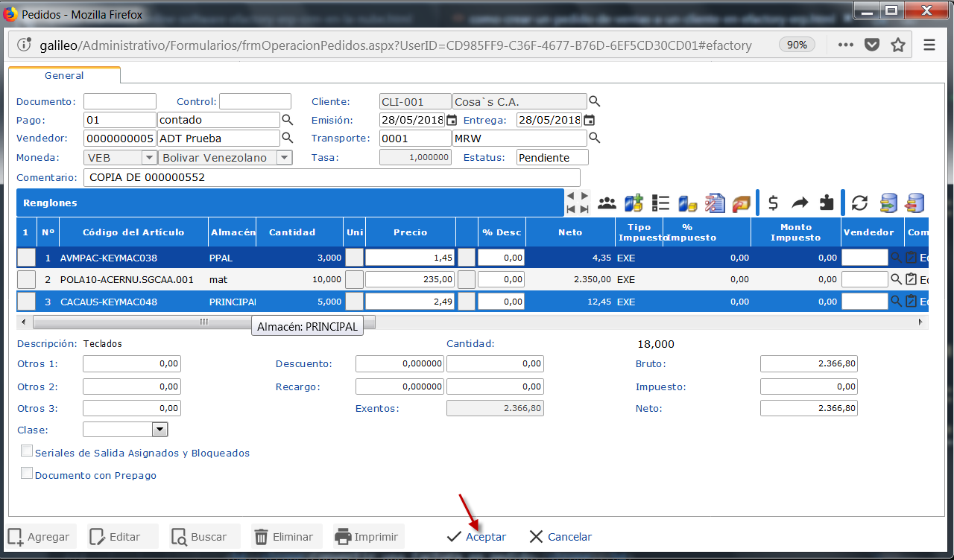
Task: Open comment clipboard icon for row 2 POLA10
Action: (911, 279)
